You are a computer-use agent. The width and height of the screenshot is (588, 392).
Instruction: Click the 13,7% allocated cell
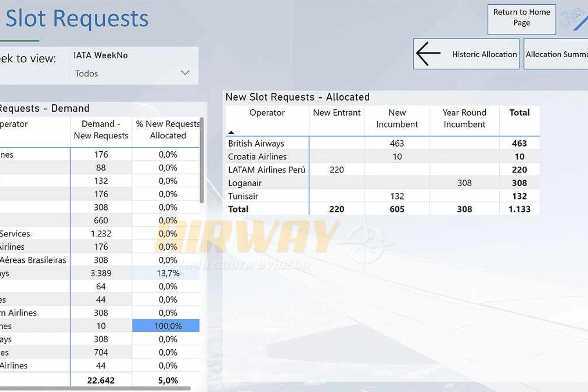click(168, 273)
